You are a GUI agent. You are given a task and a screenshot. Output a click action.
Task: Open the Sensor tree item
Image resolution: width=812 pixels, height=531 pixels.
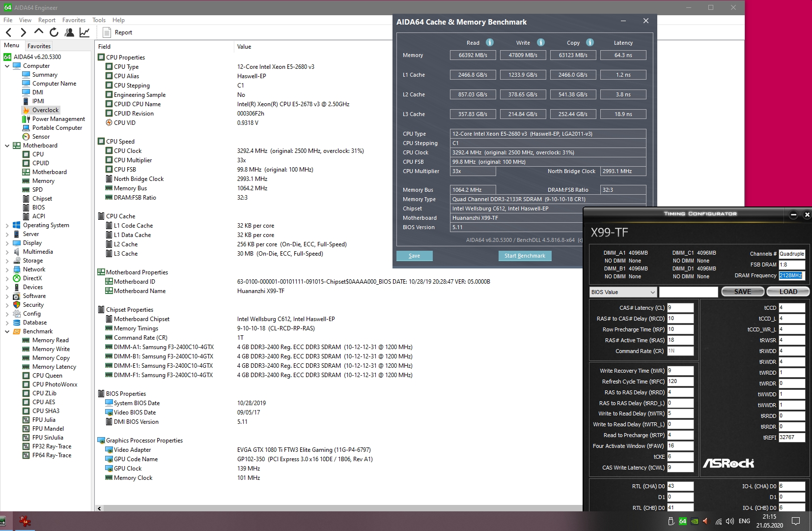[41, 137]
